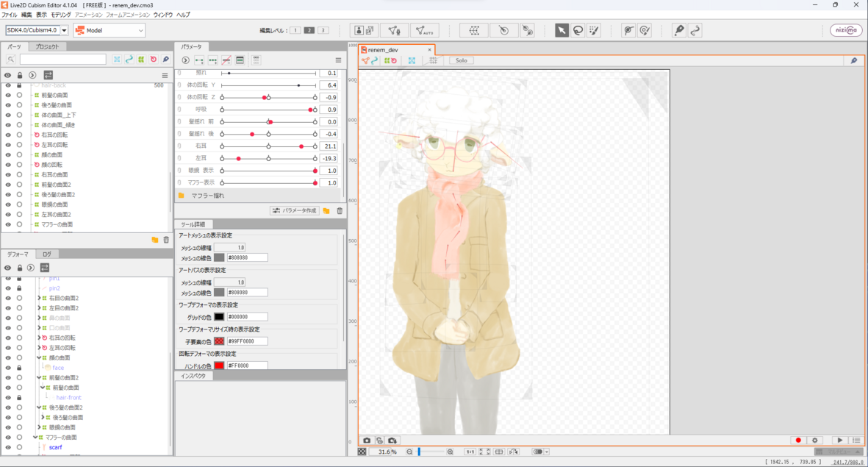Create a rotation deformer from toolbar
The height and width of the screenshot is (467, 868).
coord(503,30)
